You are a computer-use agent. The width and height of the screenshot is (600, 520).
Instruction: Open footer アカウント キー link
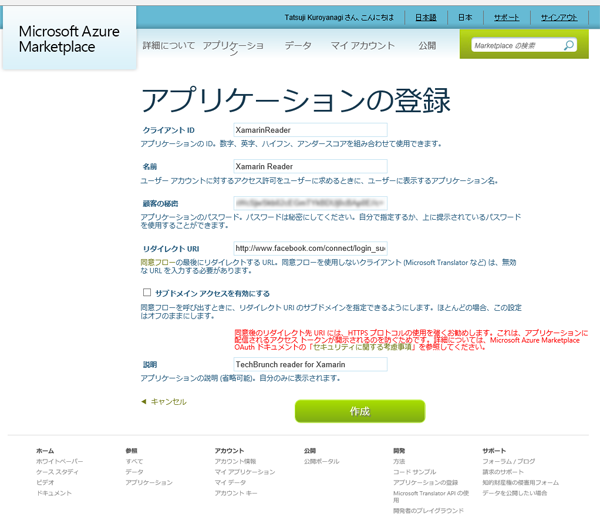[236, 493]
